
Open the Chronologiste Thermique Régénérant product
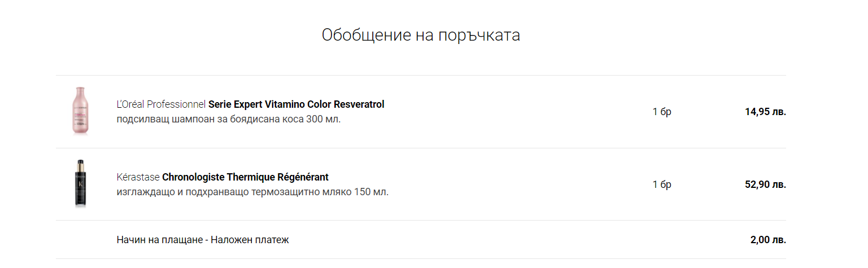245,177
